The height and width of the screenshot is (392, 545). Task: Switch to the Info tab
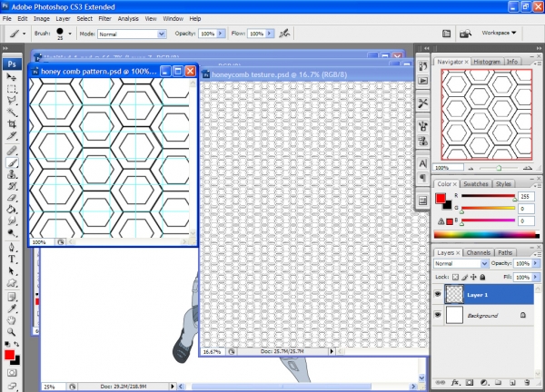[x=512, y=62]
